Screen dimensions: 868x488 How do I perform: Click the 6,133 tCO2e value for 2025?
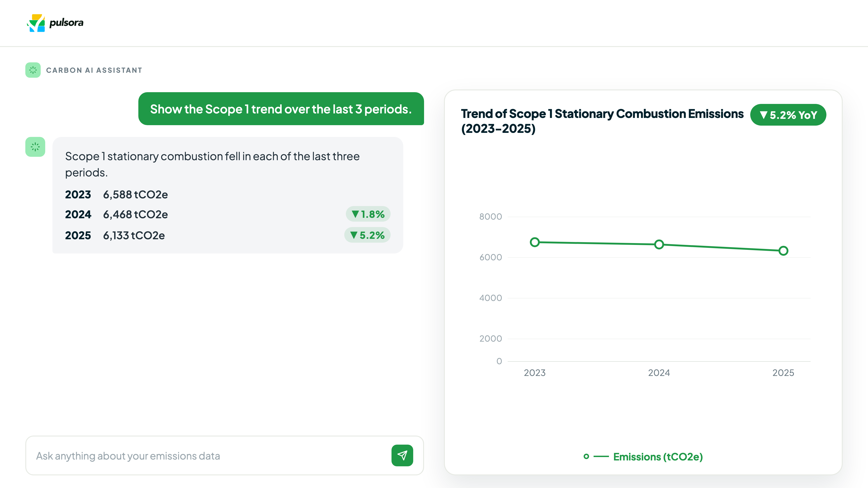pyautogui.click(x=134, y=235)
